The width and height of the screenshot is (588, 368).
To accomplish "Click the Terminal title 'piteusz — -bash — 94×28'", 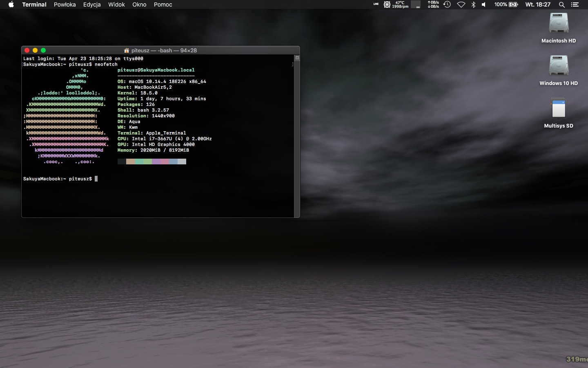I will click(164, 50).
